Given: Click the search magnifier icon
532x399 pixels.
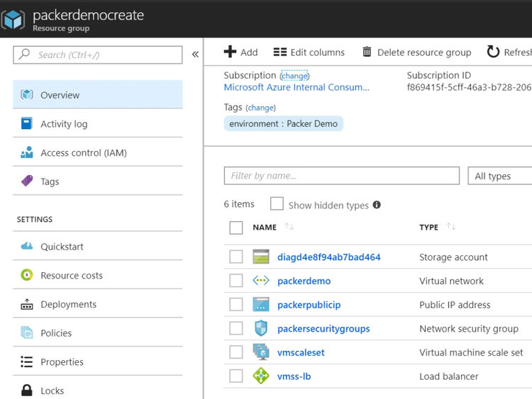Looking at the screenshot, I should (x=24, y=54).
